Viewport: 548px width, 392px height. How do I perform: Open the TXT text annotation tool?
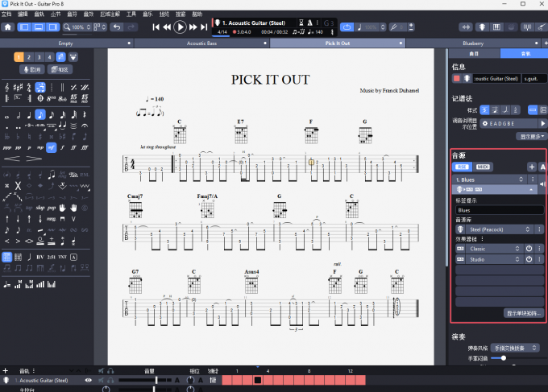62,258
